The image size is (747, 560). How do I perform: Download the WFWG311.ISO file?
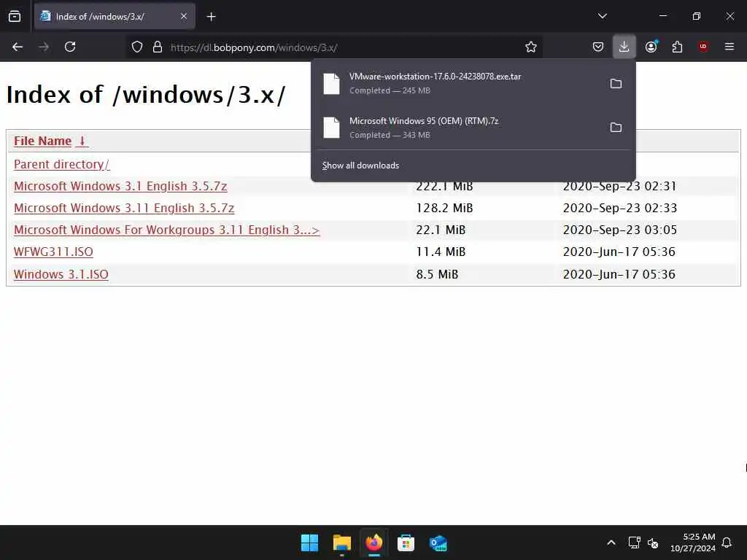tap(53, 252)
